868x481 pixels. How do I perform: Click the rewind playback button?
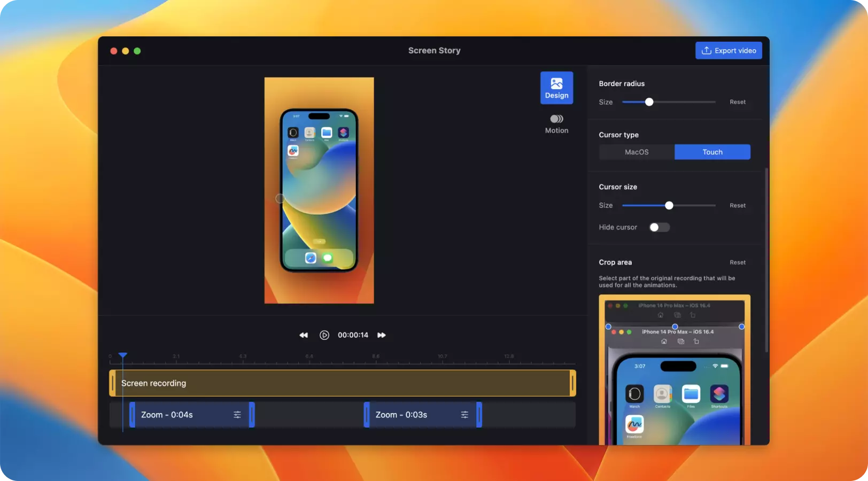click(304, 335)
